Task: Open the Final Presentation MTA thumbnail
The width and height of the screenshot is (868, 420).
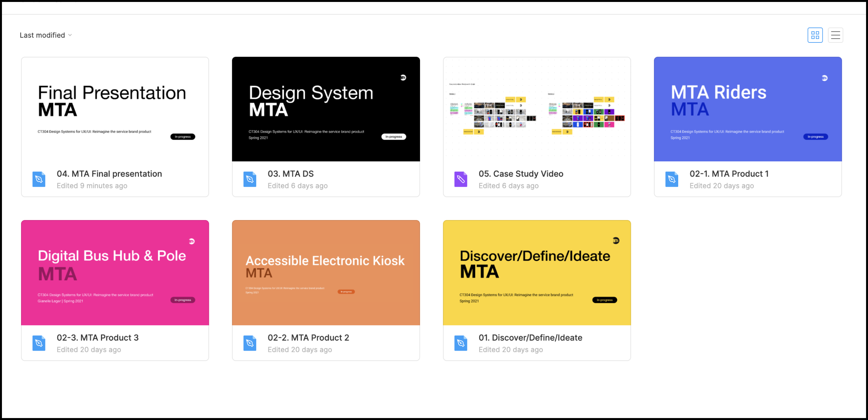Action: (x=115, y=109)
